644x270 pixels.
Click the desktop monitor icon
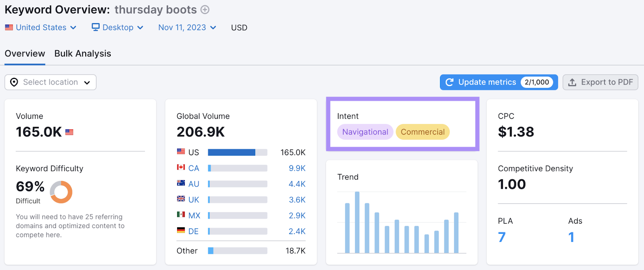(95, 27)
